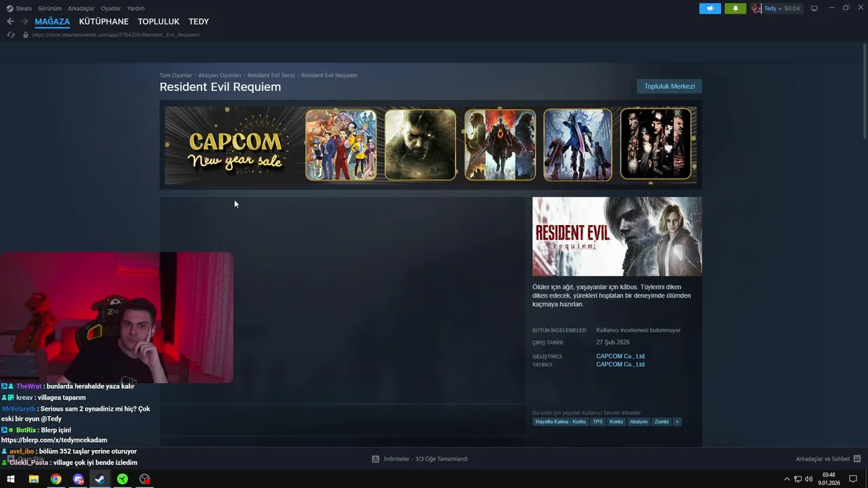
Task: Select the Korku tag
Action: 616,422
